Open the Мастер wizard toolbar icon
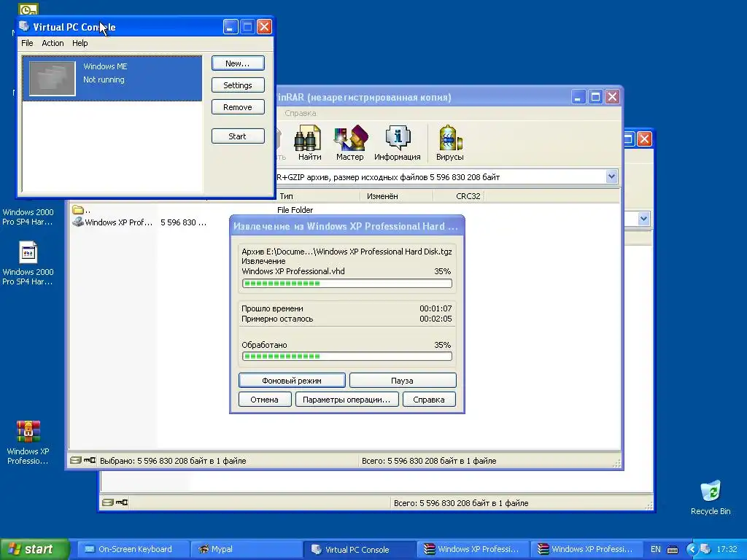 pos(349,142)
